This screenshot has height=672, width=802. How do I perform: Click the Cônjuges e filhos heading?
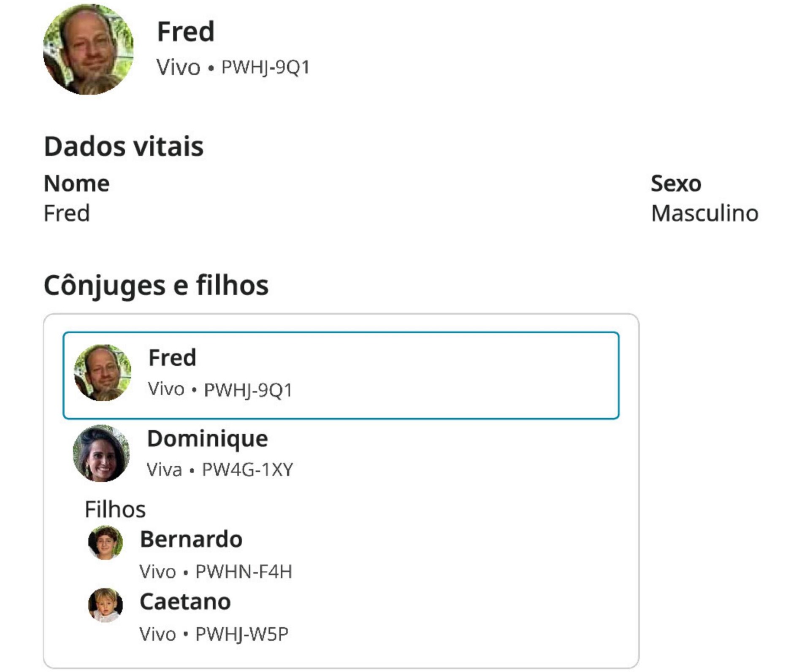(156, 285)
